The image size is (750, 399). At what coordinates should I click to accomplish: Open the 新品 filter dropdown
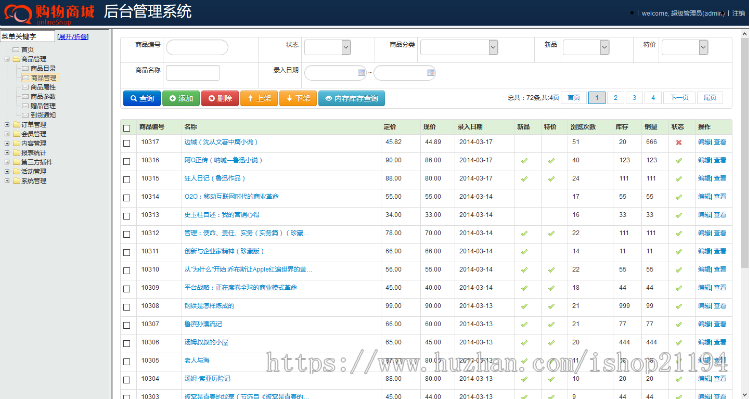pyautogui.click(x=586, y=47)
